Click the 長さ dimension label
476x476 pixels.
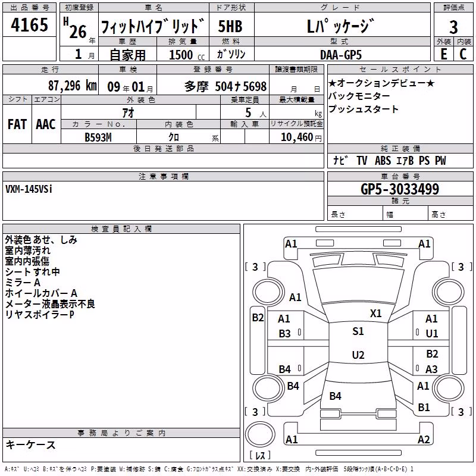coord(338,215)
